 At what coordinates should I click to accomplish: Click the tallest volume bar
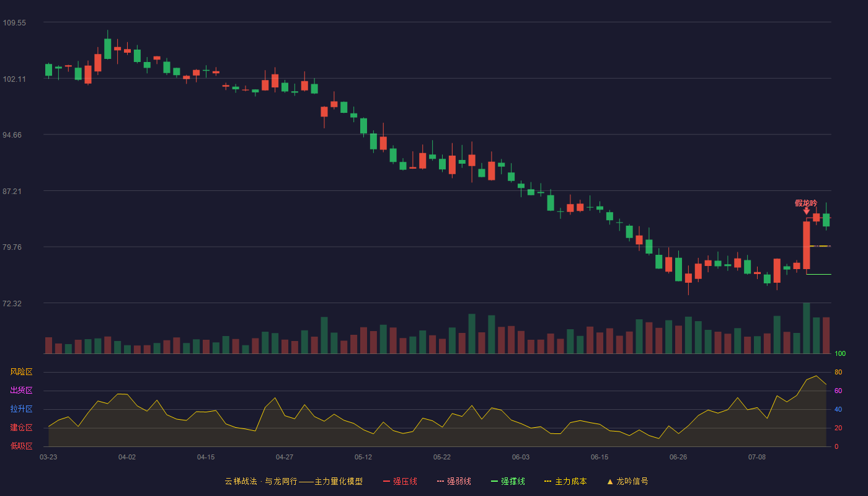coord(807,328)
